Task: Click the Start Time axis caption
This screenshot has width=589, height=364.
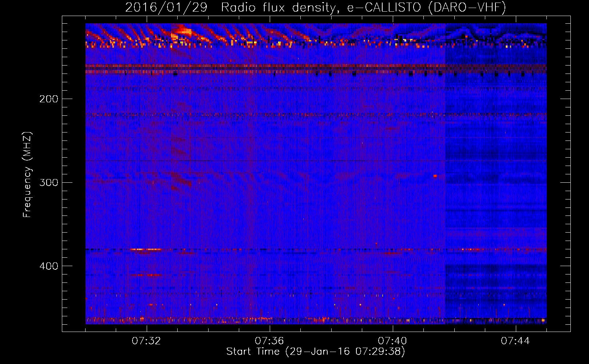Action: click(x=316, y=352)
